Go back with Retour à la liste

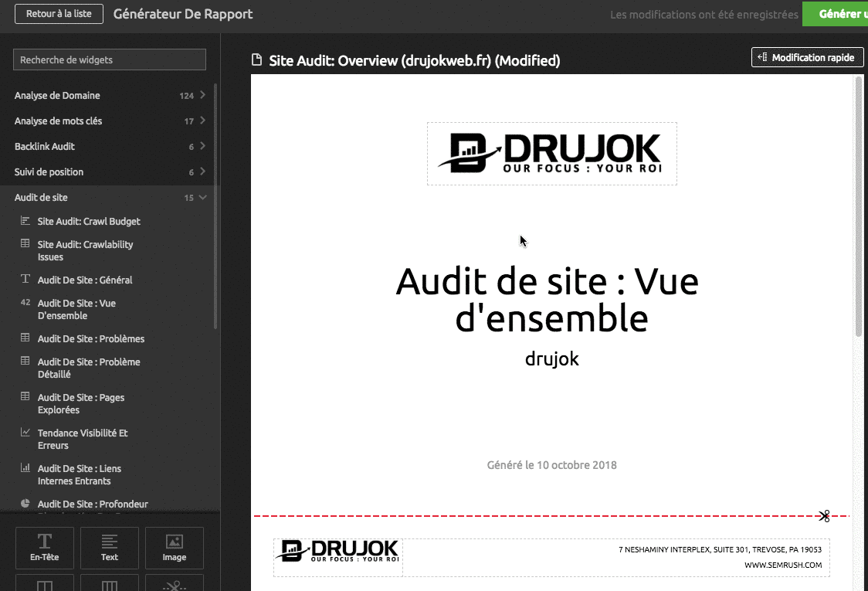click(x=59, y=14)
